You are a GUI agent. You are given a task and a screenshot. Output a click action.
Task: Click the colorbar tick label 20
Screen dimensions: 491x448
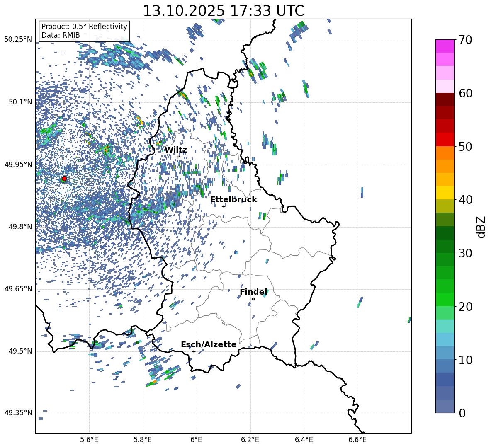(466, 307)
